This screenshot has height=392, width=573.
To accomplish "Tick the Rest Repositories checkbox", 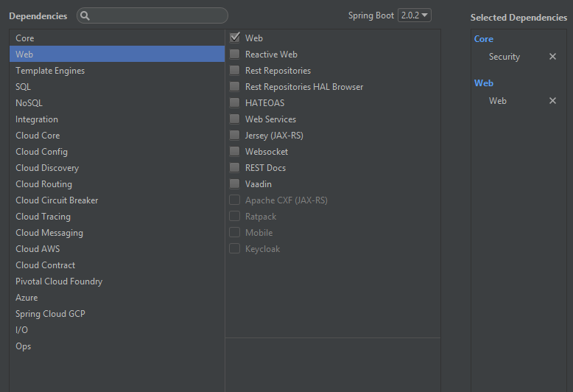I will click(235, 70).
